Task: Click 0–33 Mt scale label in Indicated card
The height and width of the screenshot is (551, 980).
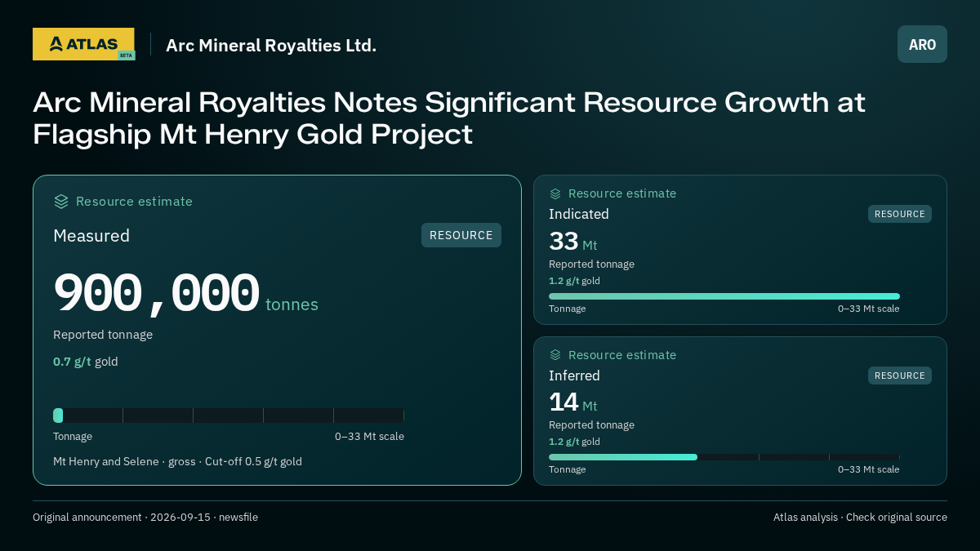Action: tap(869, 309)
